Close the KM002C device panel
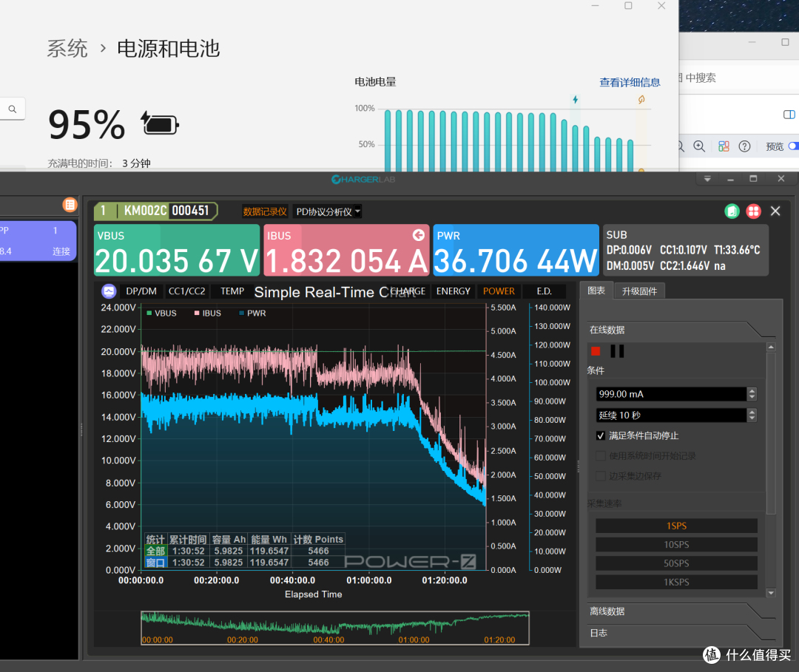The width and height of the screenshot is (799, 672). coord(775,211)
